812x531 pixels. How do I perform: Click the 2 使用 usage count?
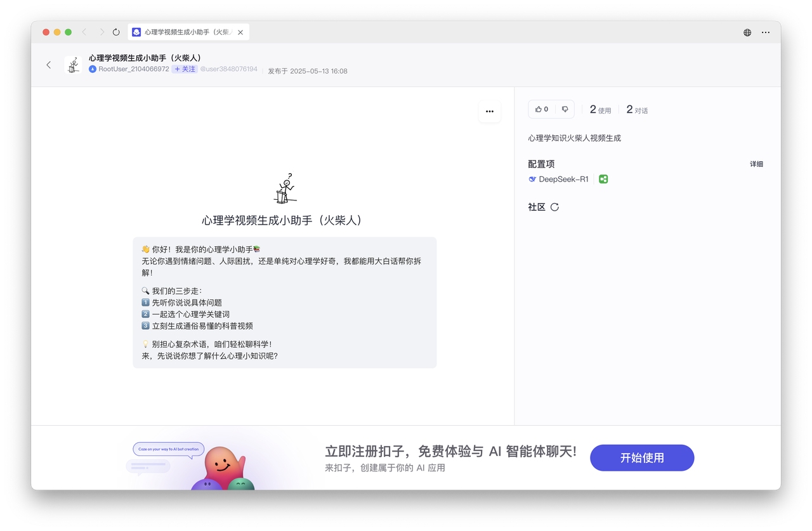[x=600, y=110]
